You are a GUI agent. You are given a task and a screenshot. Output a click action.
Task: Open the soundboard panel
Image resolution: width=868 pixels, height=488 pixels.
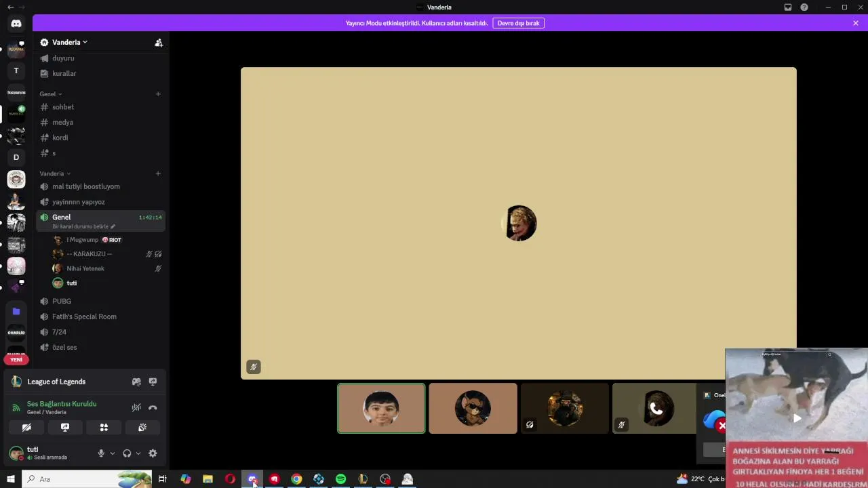(x=142, y=428)
